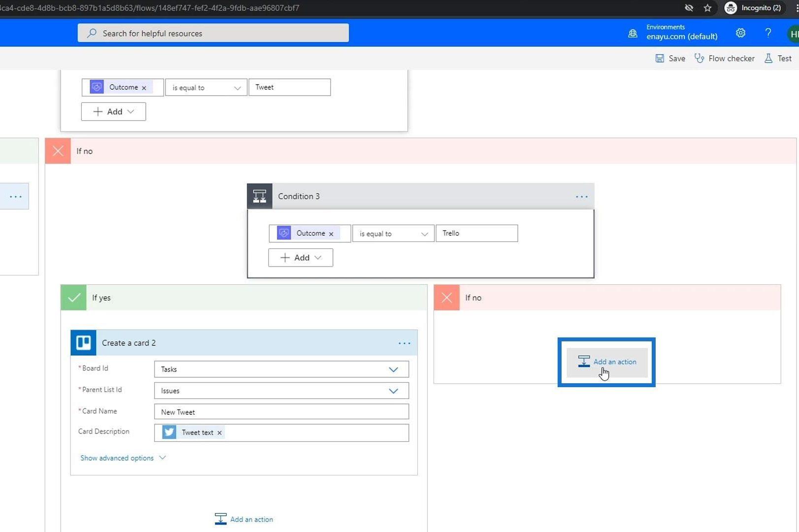Viewport: 799px width, 532px height.
Task: Click the upper If no red X icon
Action: coord(58,151)
